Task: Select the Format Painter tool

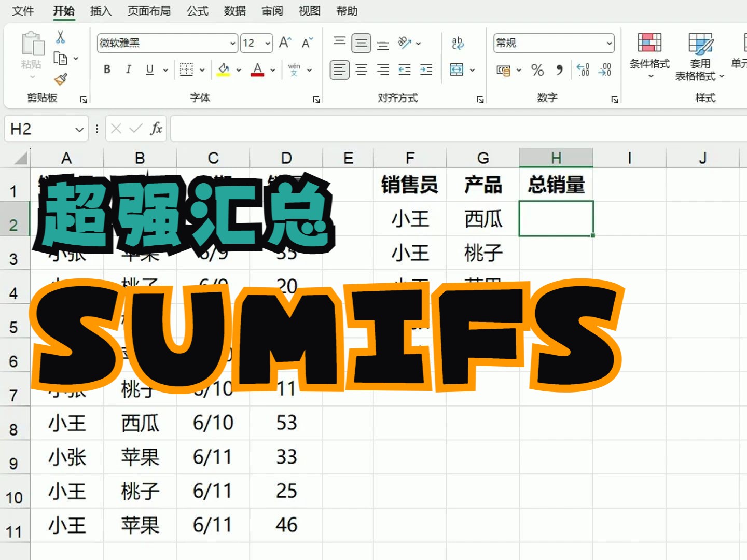Action: [x=62, y=79]
